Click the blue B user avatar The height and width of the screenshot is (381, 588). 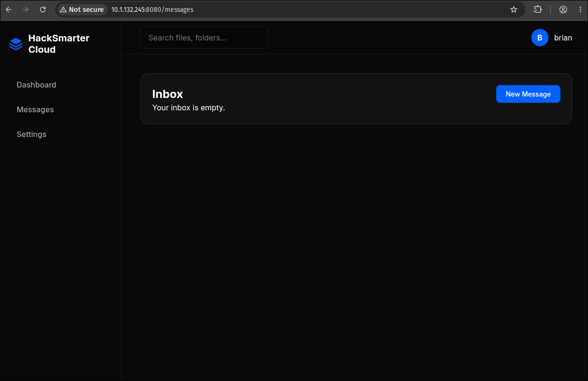pyautogui.click(x=540, y=38)
